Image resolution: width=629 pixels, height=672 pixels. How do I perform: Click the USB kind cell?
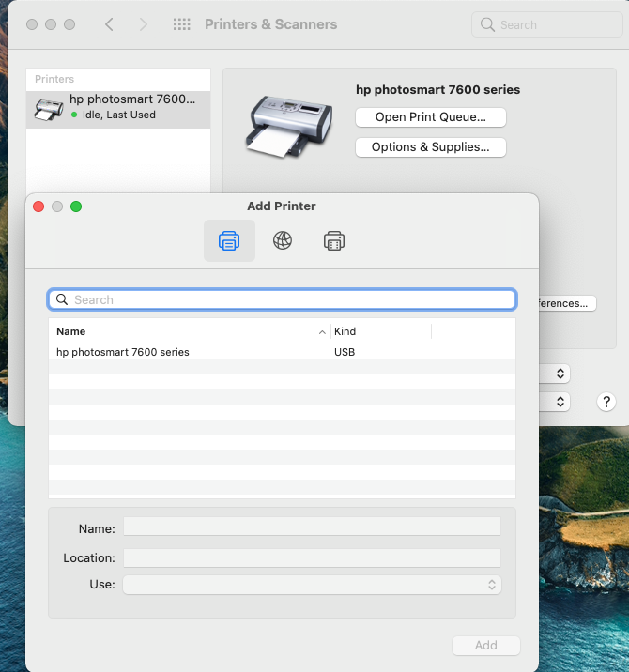(x=345, y=352)
